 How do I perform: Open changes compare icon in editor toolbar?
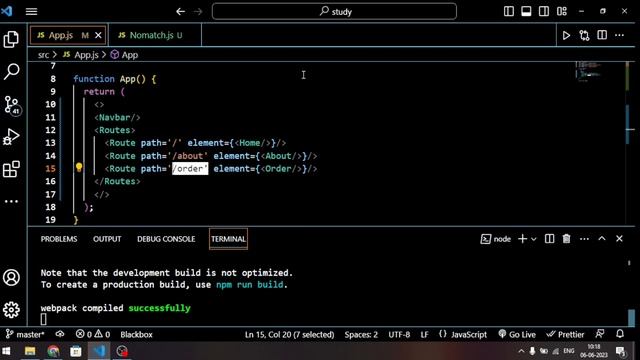[584, 36]
